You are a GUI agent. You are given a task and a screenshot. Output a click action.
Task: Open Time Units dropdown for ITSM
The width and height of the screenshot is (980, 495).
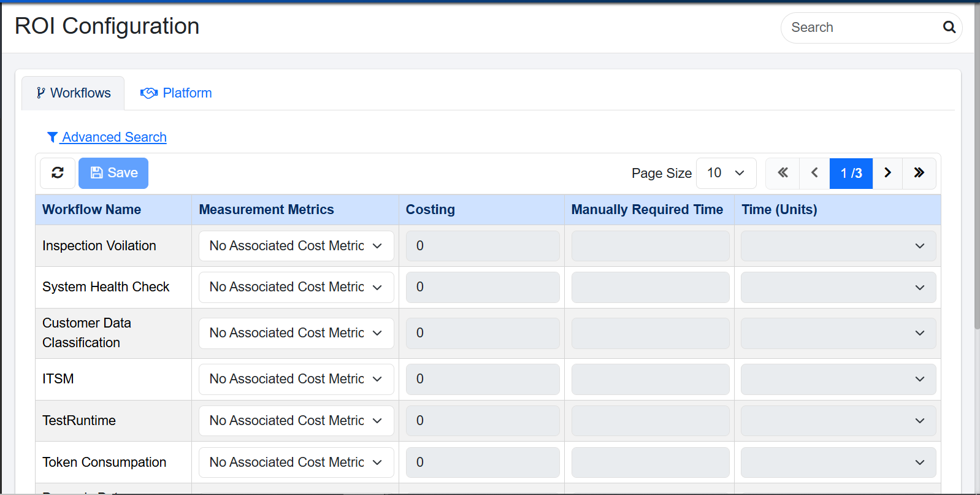pyautogui.click(x=838, y=379)
